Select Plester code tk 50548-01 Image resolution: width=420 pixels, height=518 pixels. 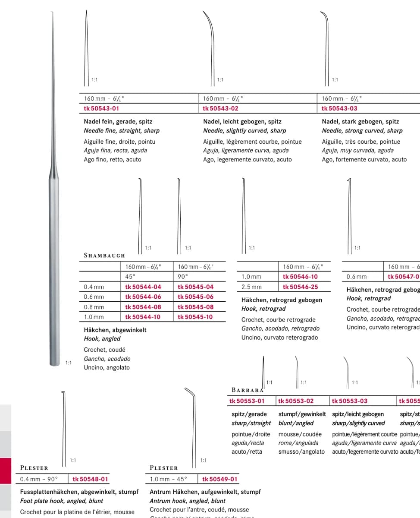point(91,479)
